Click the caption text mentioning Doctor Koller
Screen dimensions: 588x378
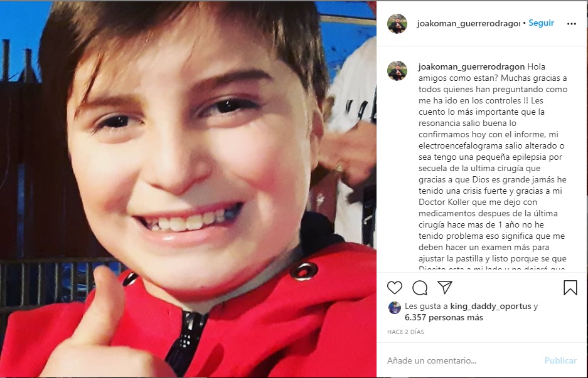441,202
